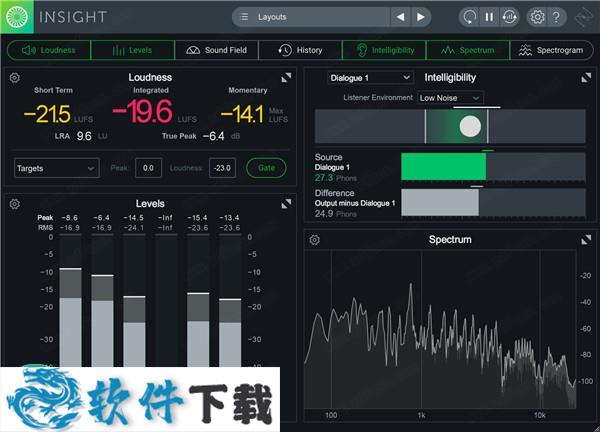Viewport: 600px width, 432px height.
Task: Open Loudness panel settings gear
Action: 15,78
